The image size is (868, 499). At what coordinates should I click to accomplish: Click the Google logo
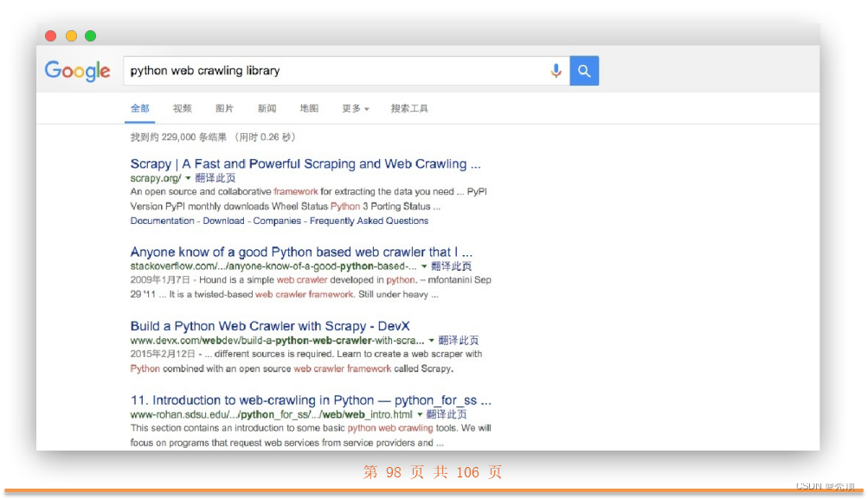pos(78,71)
